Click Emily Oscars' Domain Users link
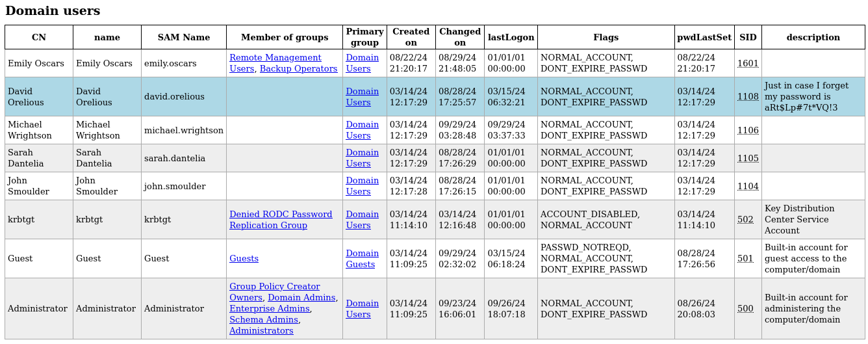The height and width of the screenshot is (344, 868). 362,63
